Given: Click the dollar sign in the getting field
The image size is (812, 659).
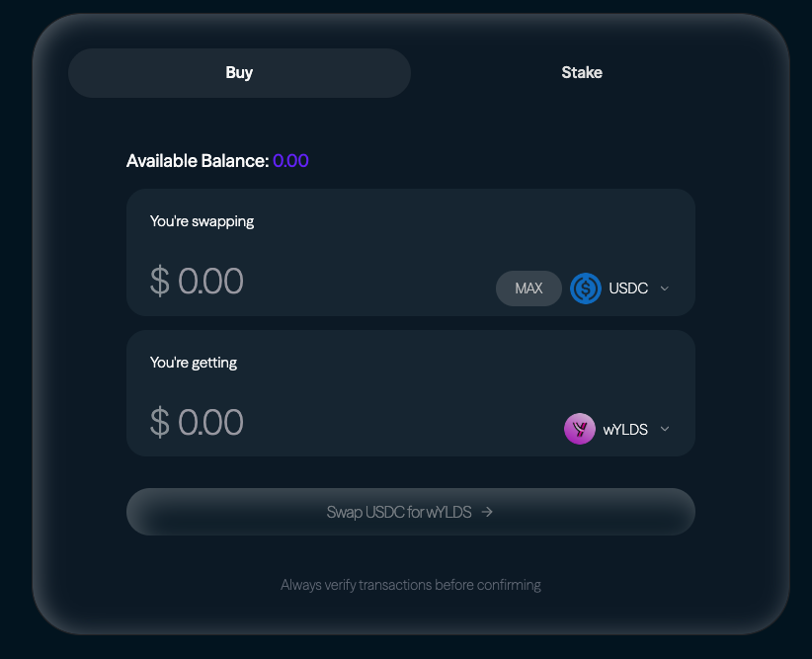Looking at the screenshot, I should point(159,423).
